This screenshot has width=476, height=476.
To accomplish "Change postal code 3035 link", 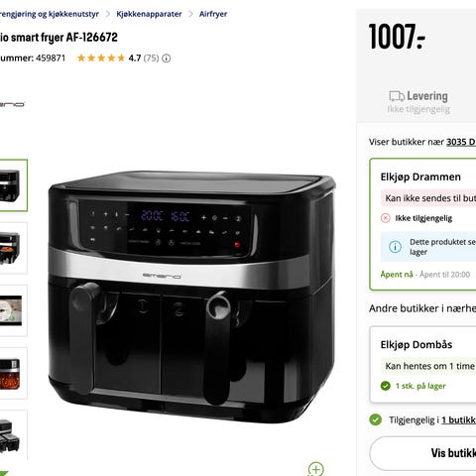I will [461, 142].
